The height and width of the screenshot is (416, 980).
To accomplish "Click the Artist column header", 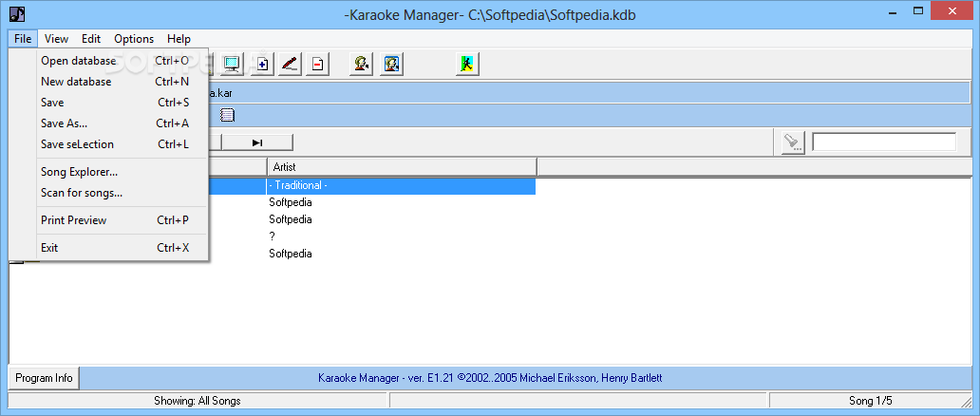I will coord(402,167).
